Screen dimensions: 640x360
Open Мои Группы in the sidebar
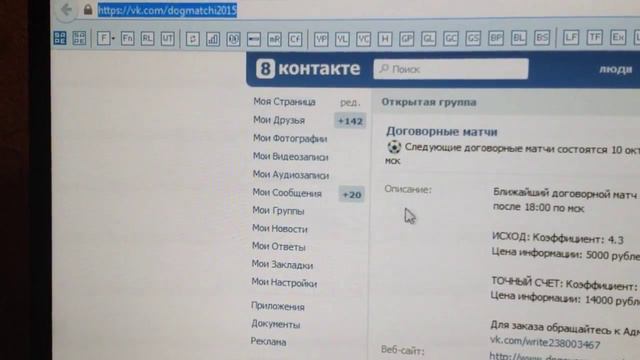pyautogui.click(x=278, y=211)
